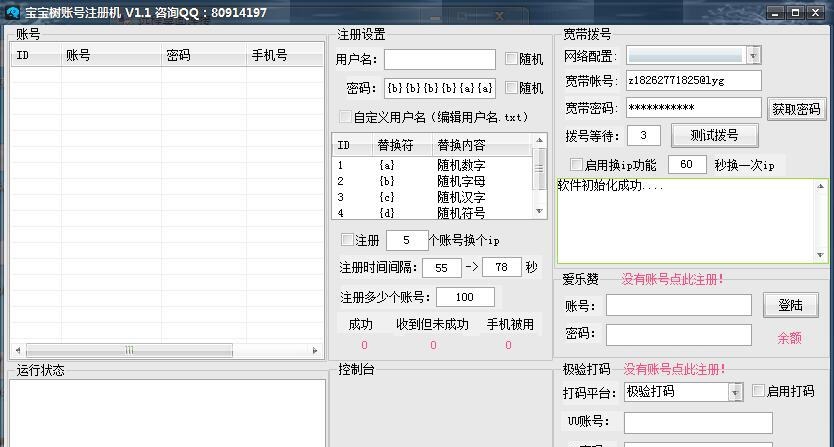Click the 拨号等待 value field
The height and width of the screenshot is (447, 834).
click(644, 135)
